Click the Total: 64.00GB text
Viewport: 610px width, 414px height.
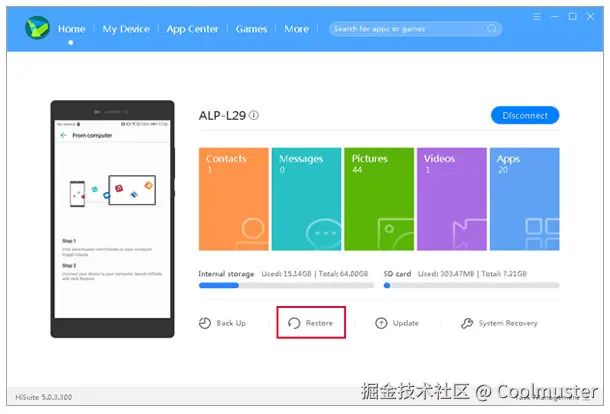point(343,274)
